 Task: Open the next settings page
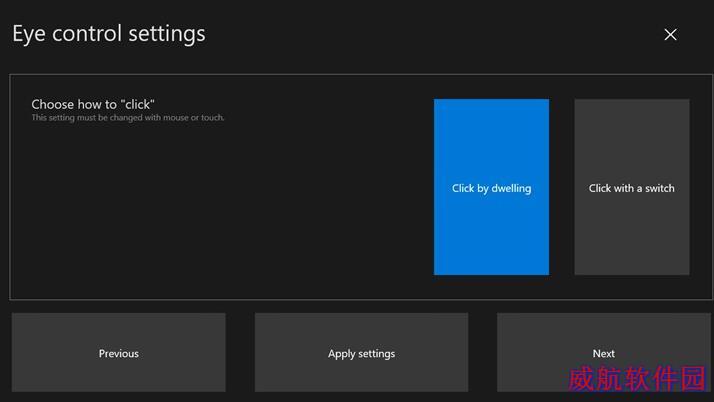point(603,352)
